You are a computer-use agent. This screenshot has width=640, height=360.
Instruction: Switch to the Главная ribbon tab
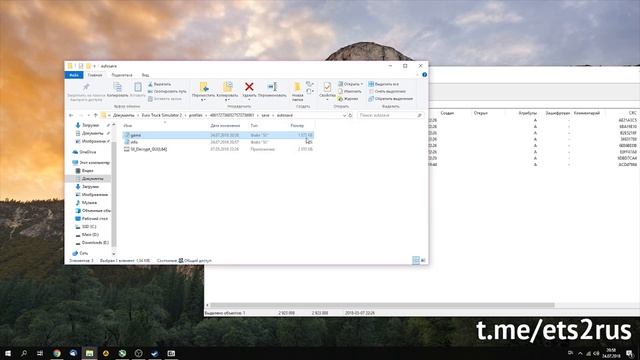point(95,75)
